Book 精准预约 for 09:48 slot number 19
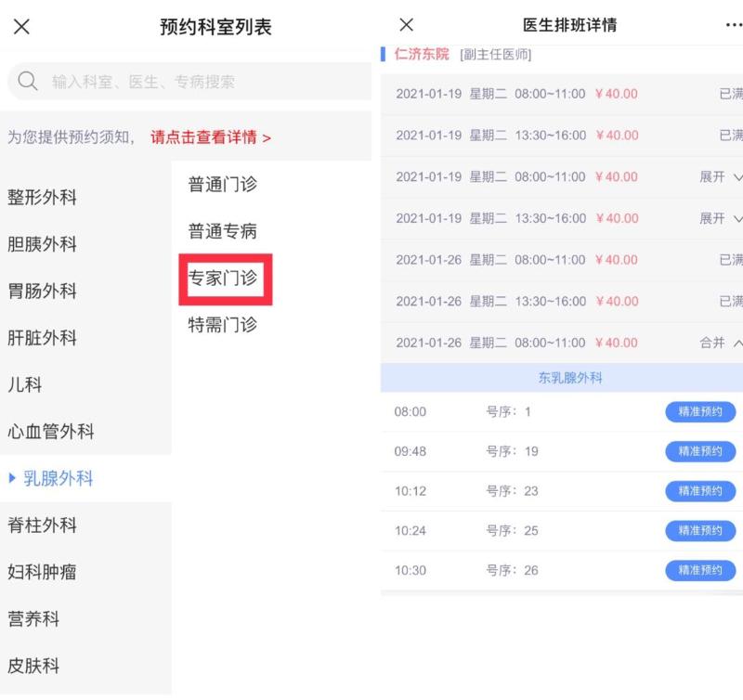Screen dimensions: 743x700 click(x=699, y=451)
